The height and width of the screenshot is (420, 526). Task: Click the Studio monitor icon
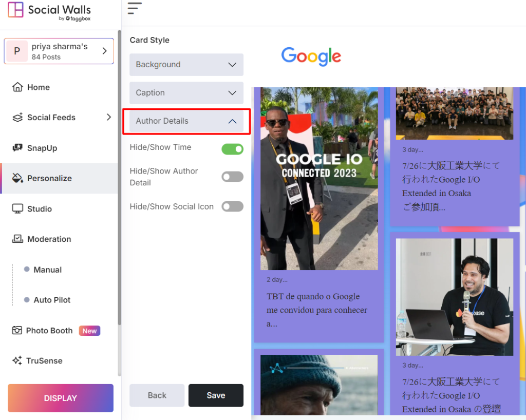18,208
